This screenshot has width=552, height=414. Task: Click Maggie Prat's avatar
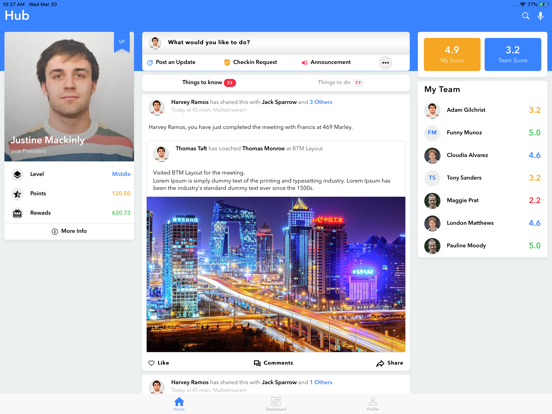[x=432, y=201]
